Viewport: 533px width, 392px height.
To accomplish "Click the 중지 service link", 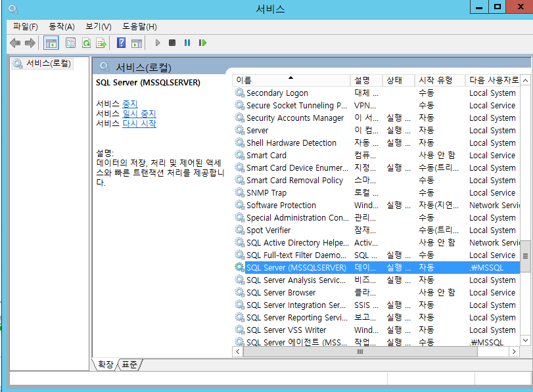I will click(x=130, y=104).
